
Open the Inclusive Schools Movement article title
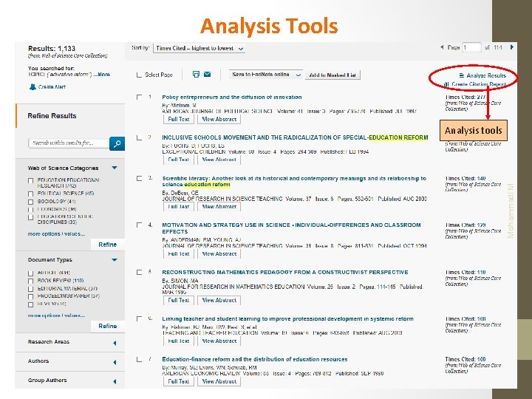295,137
